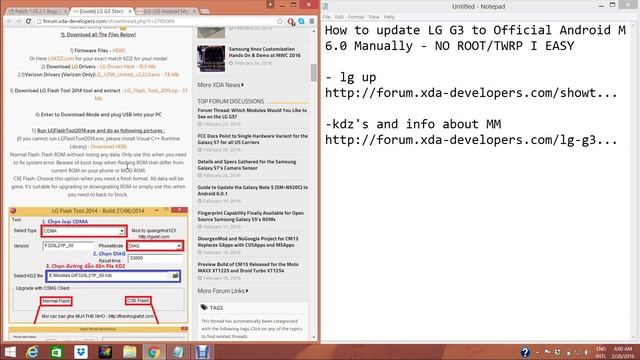
Task: Open Notepad View menu
Action: pos(374,17)
